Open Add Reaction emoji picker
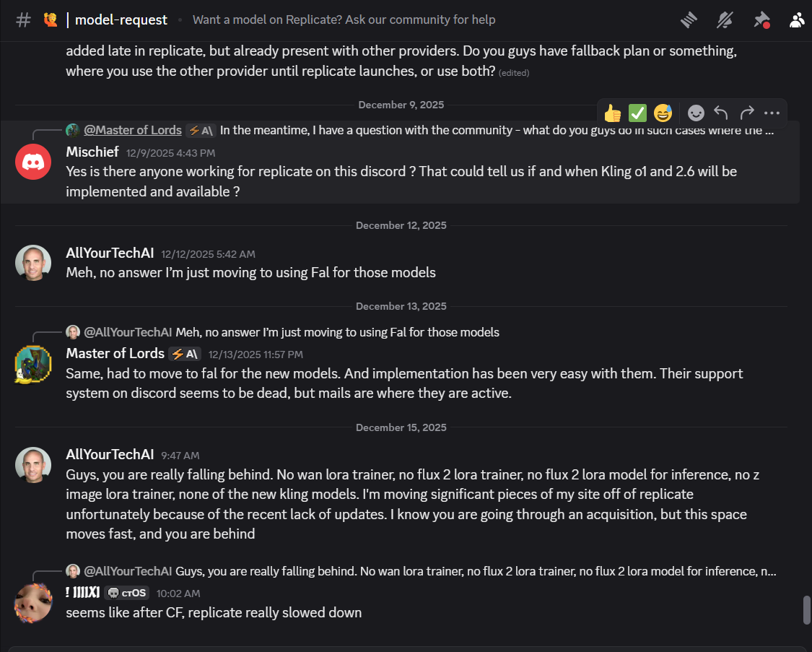This screenshot has height=652, width=812. (x=695, y=113)
